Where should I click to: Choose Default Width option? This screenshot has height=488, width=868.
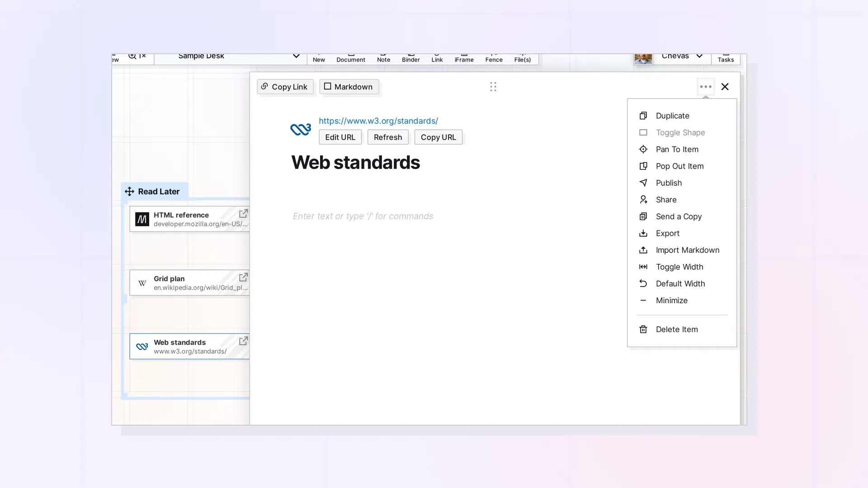[682, 283]
